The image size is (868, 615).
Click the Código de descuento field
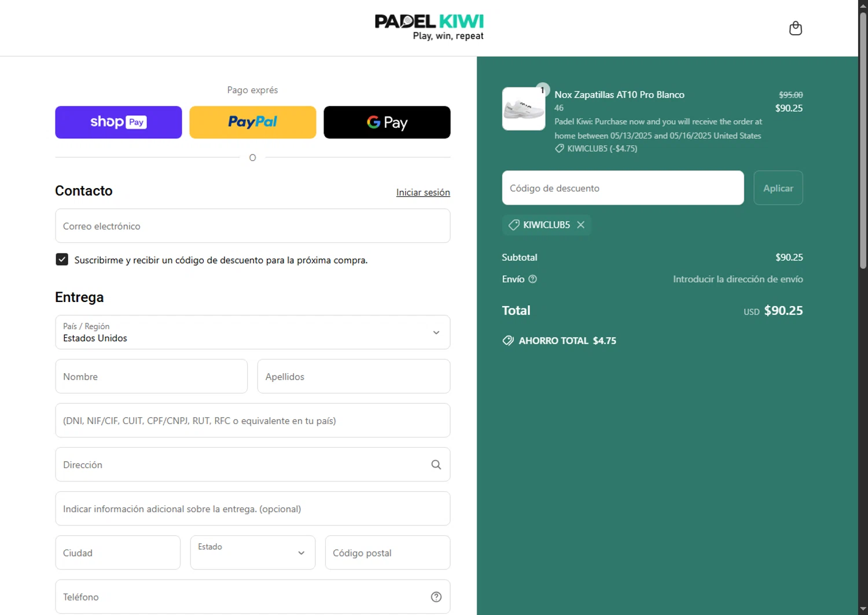click(x=623, y=187)
